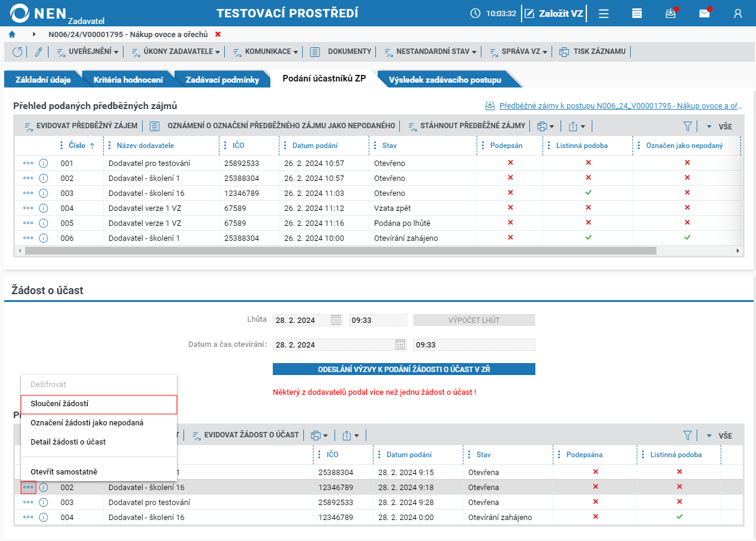Click horizontal scrollbar of předběžné zájmy table
756x541 pixels.
point(341,250)
